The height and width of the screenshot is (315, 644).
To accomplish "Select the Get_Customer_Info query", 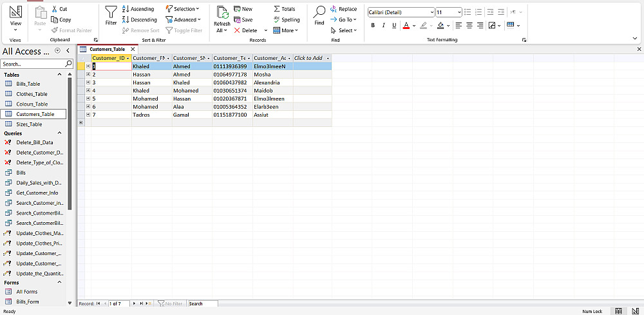I will point(37,193).
